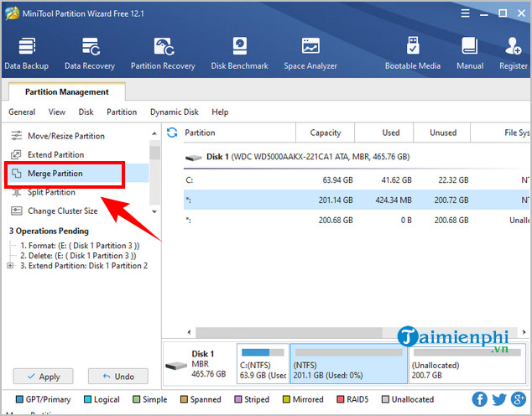This screenshot has height=416, width=532.
Task: Open the hamburger menu in title bar
Action: 465,13
